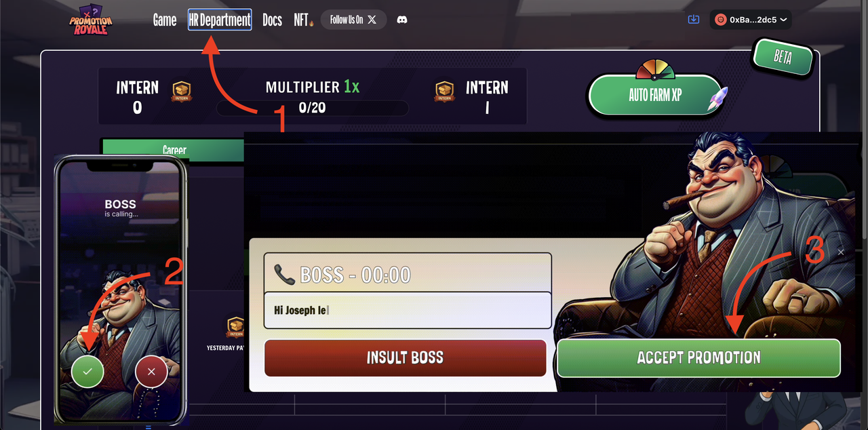Accept boss call with green checkmark

point(87,371)
